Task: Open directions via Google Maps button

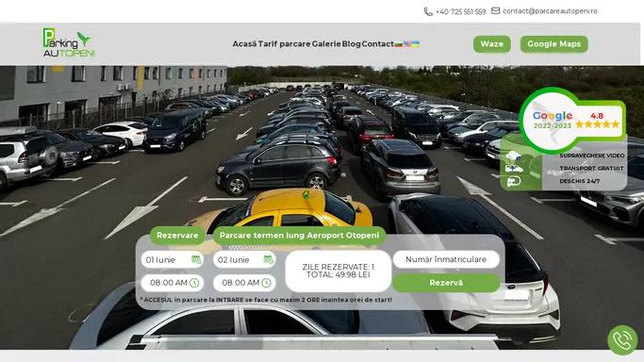Action: pyautogui.click(x=554, y=44)
